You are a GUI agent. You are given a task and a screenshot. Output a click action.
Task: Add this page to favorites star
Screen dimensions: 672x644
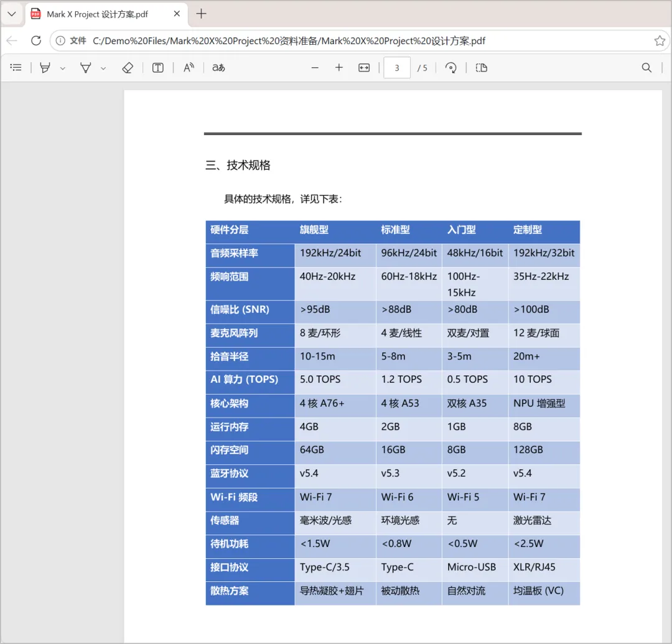(x=660, y=40)
